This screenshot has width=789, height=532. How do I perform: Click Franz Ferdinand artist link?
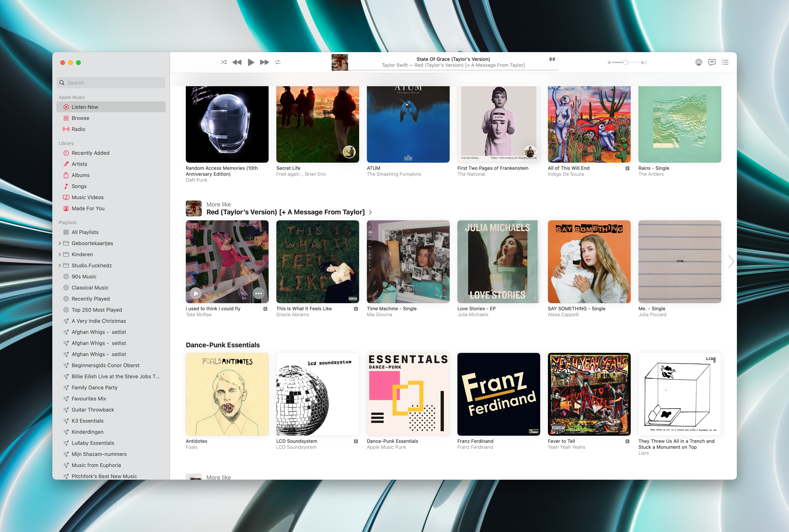pyautogui.click(x=475, y=447)
